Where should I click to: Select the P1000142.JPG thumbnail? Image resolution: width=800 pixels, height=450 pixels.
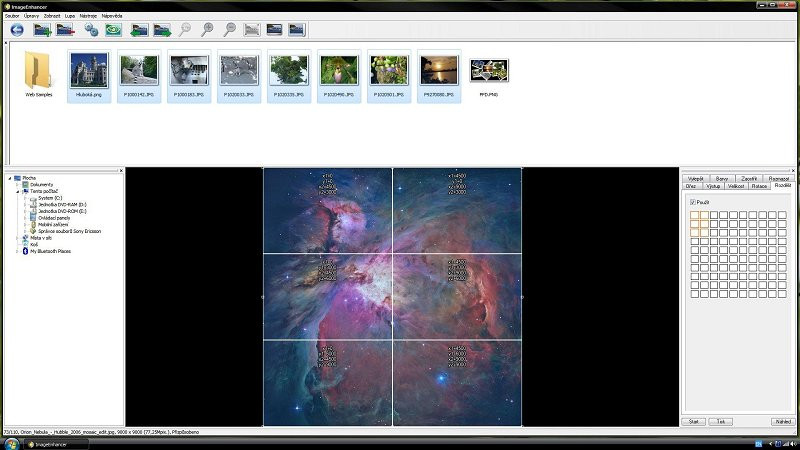[x=139, y=75]
